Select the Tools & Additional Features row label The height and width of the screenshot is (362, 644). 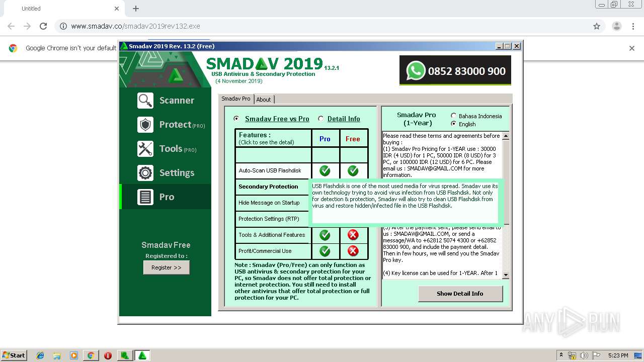[x=273, y=235]
